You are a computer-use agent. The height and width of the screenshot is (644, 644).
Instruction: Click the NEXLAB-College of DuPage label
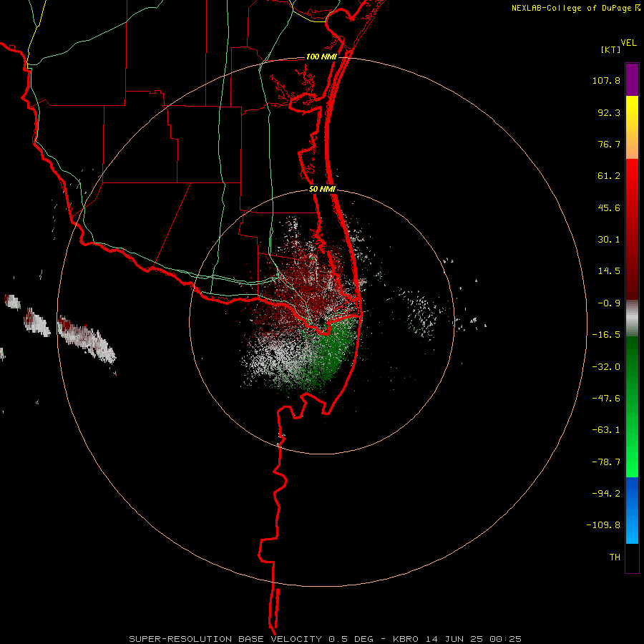[571, 8]
